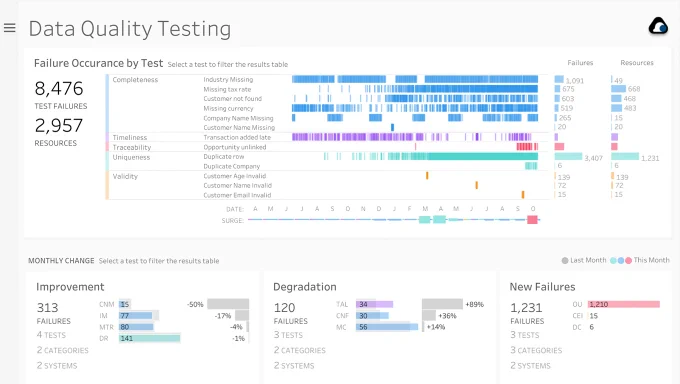This screenshot has width=680, height=384.
Task: Click the red surge block in October
Action: [x=532, y=220]
